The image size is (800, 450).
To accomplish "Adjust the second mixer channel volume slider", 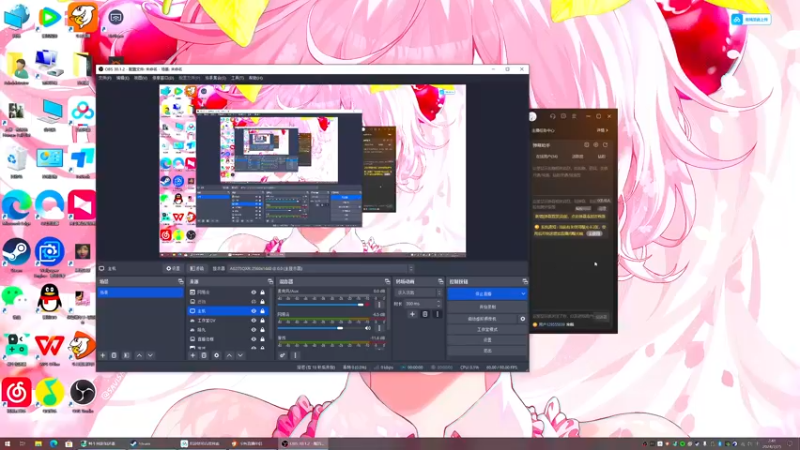I will pyautogui.click(x=321, y=328).
